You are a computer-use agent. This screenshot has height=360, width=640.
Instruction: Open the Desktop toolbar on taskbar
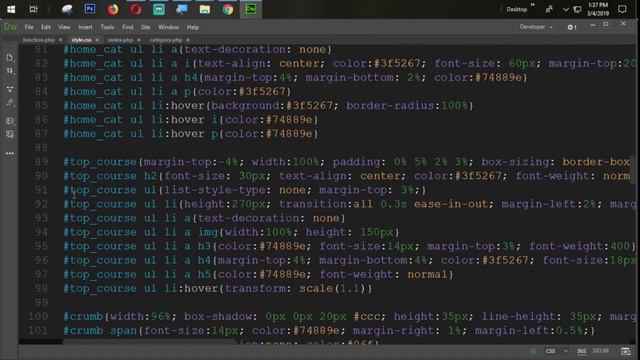pyautogui.click(x=517, y=9)
